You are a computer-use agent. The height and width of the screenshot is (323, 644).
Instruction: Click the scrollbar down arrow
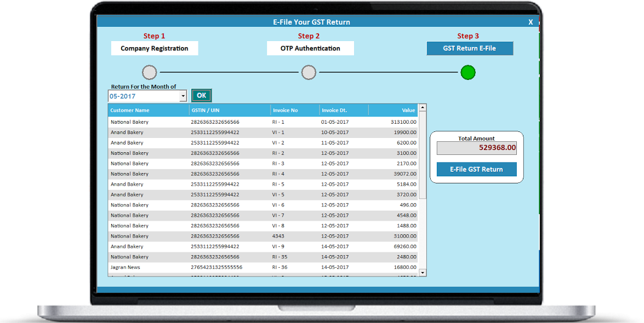point(422,273)
